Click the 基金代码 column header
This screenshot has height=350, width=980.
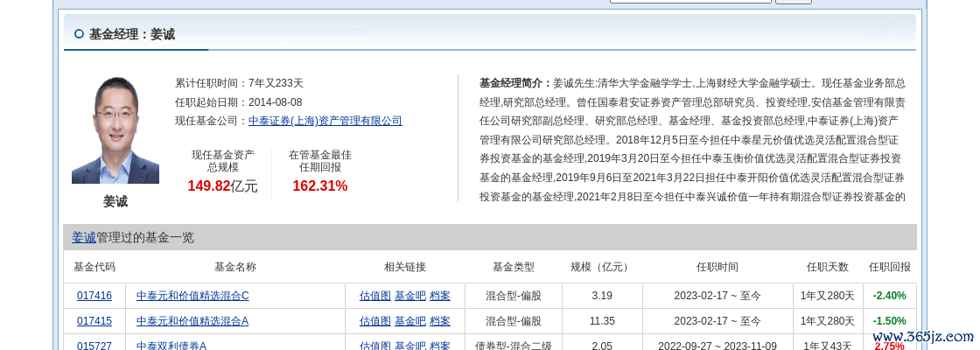click(x=94, y=267)
